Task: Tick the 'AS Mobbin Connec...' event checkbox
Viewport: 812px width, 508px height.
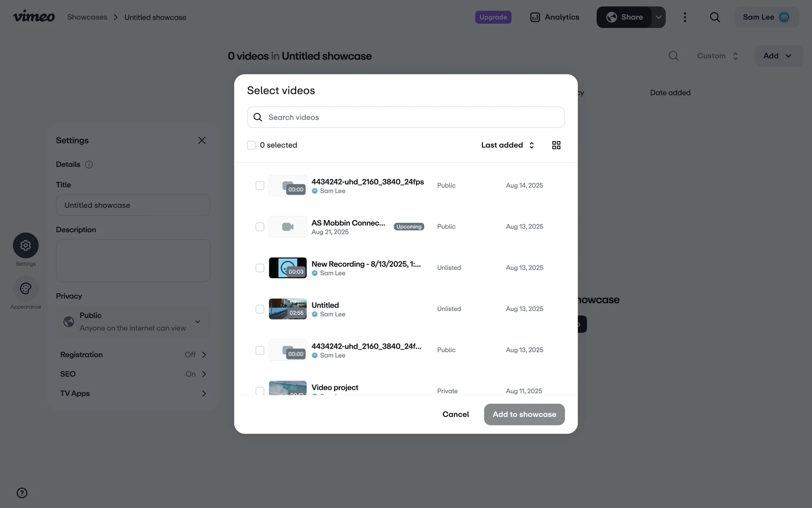Action: pos(260,227)
